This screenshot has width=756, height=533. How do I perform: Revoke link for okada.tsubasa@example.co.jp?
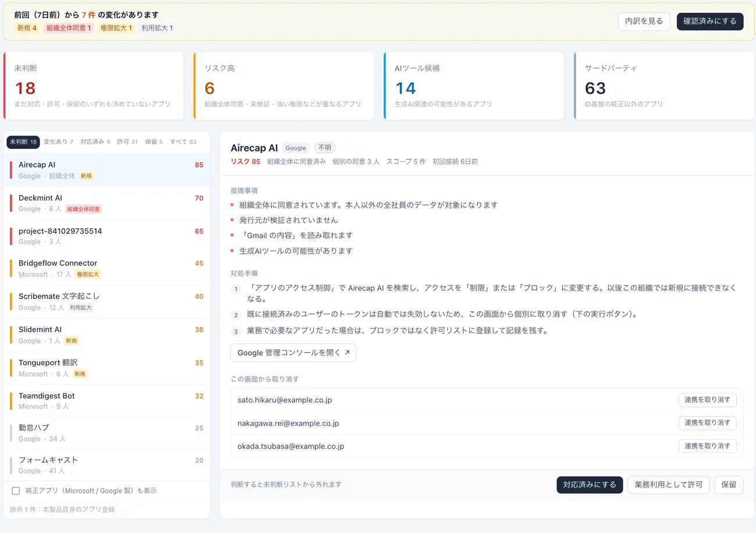(x=707, y=446)
